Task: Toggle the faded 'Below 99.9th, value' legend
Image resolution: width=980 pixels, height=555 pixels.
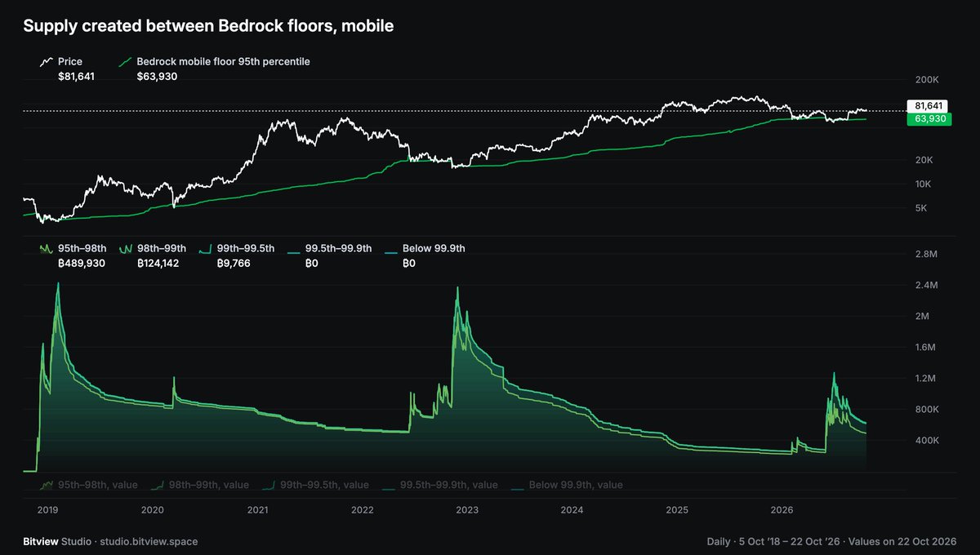Action: pos(575,485)
